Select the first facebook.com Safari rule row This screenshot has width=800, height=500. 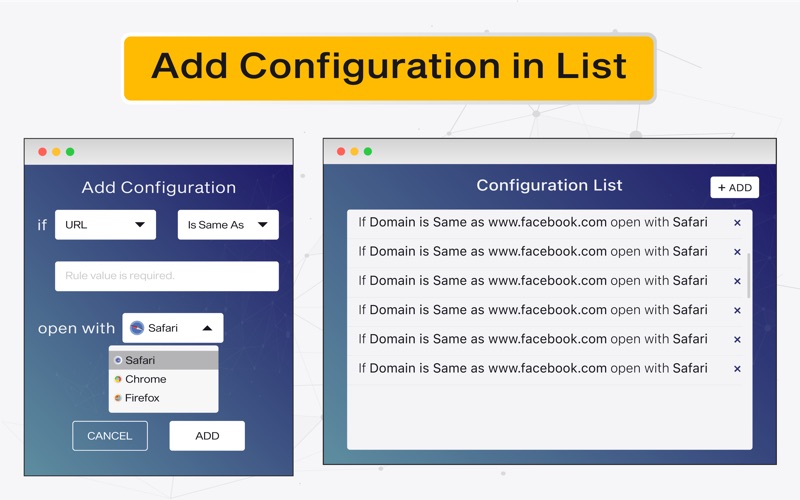[x=546, y=223]
